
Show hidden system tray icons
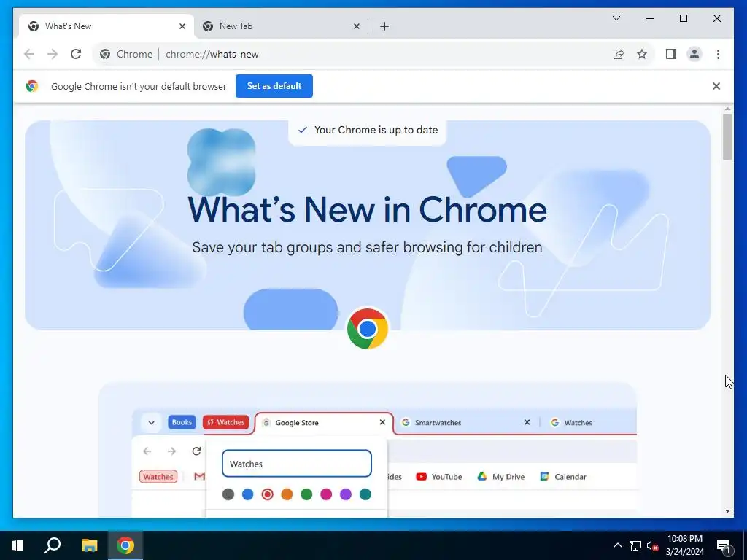coord(617,545)
